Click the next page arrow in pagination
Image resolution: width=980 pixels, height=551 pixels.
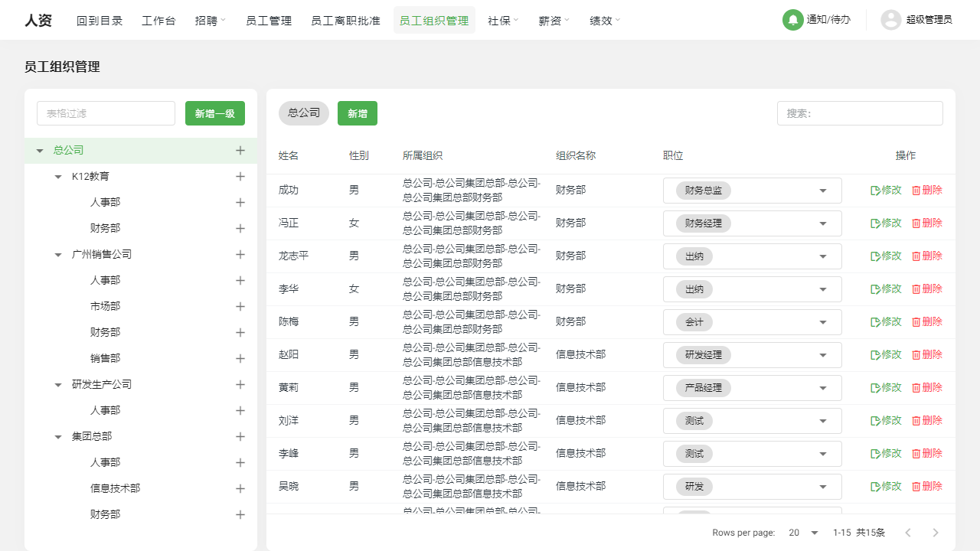pyautogui.click(x=935, y=532)
